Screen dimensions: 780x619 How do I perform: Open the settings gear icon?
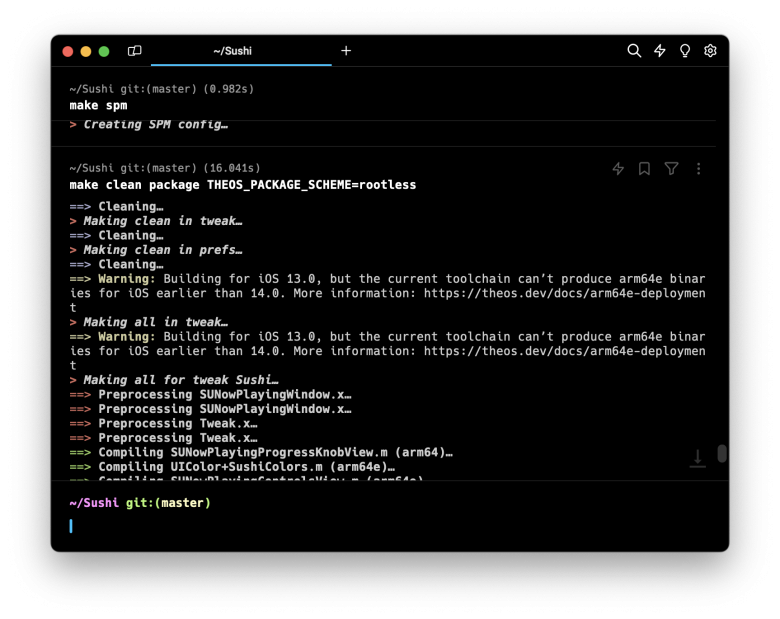(710, 51)
